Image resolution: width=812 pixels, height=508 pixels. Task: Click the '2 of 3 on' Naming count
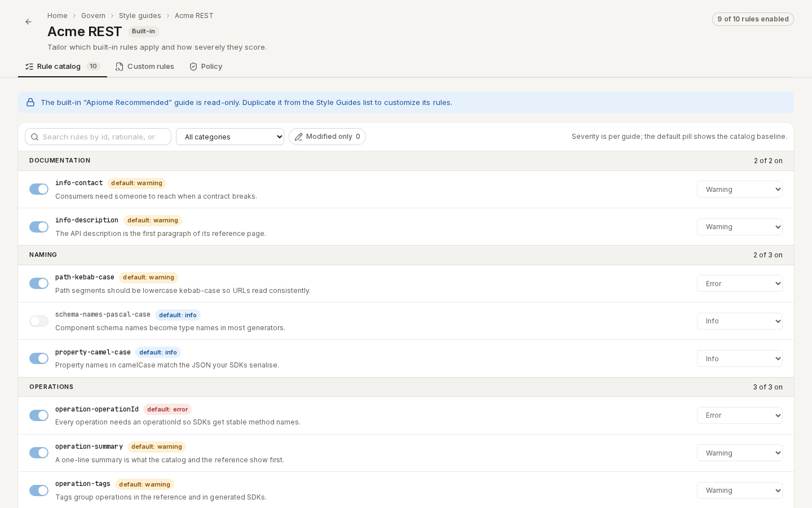pyautogui.click(x=768, y=255)
